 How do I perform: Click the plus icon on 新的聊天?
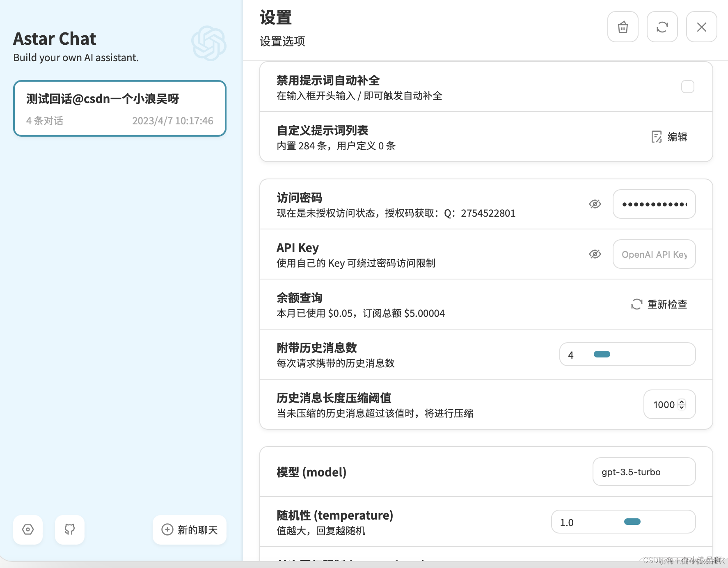click(x=167, y=530)
